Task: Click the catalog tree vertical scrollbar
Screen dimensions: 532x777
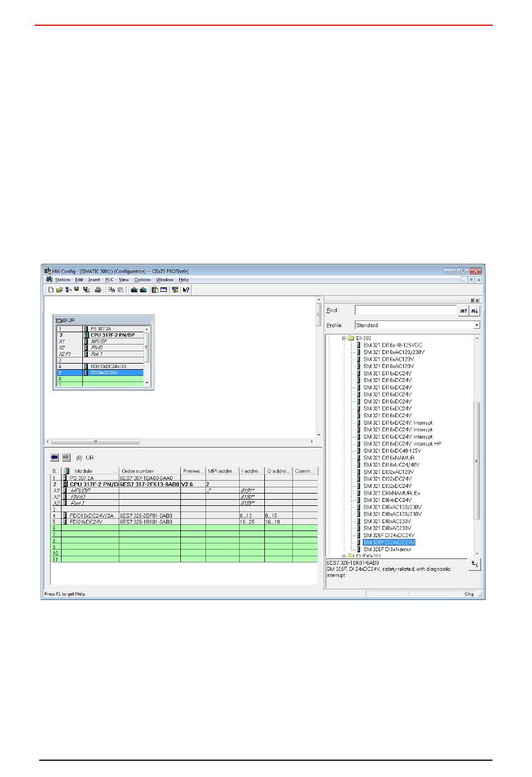Action: click(477, 446)
